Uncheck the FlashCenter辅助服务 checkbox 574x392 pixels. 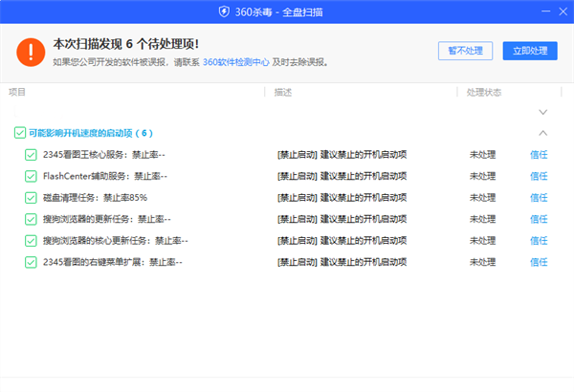coord(32,176)
